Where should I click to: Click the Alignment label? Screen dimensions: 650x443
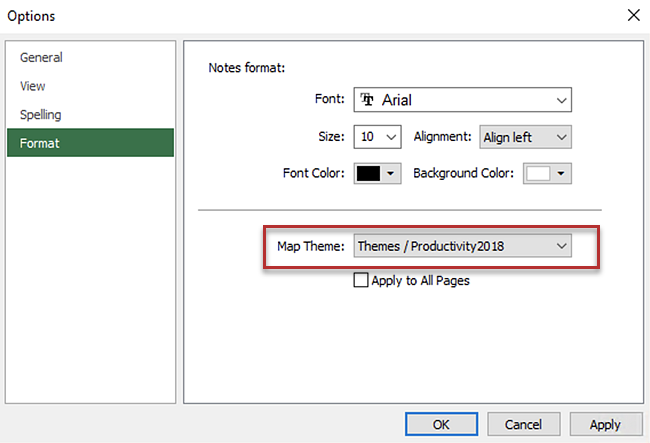(442, 136)
